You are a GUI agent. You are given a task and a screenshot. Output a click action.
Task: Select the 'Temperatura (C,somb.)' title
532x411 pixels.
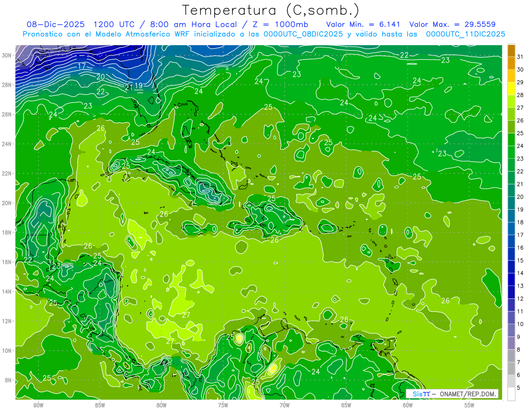271,10
